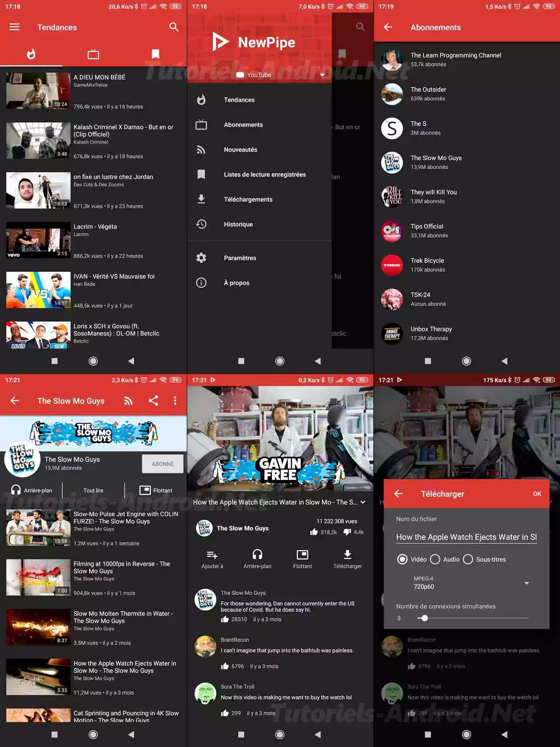This screenshot has width=560, height=747.
Task: Tap the Gavin Free video player preview
Action: tap(280, 438)
